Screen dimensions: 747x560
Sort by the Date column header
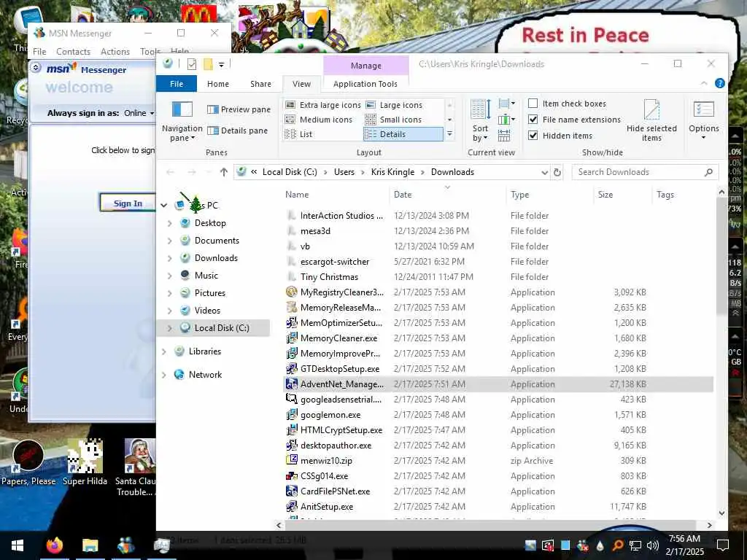pos(448,195)
